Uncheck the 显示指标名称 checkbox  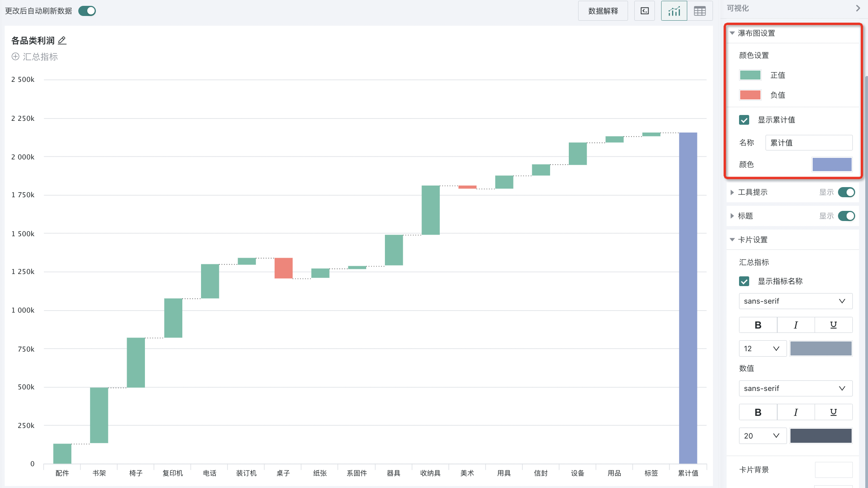coord(744,281)
